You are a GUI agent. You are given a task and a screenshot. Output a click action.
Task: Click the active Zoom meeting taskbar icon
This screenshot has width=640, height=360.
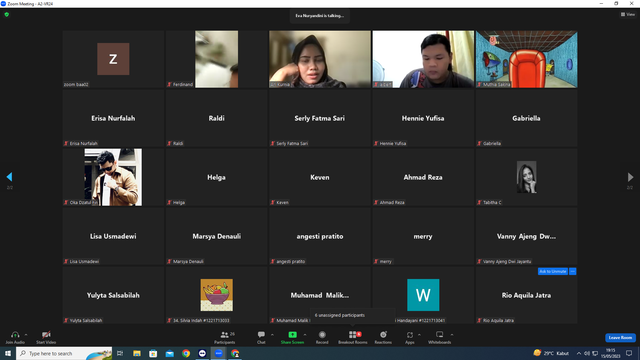click(x=219, y=353)
